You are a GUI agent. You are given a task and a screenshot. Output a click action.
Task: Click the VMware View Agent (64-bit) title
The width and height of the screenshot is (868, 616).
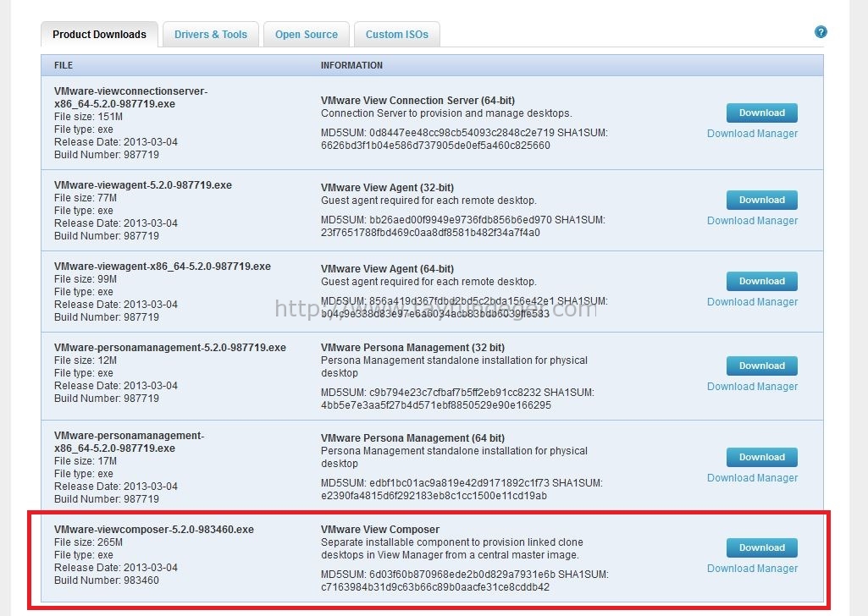point(388,269)
